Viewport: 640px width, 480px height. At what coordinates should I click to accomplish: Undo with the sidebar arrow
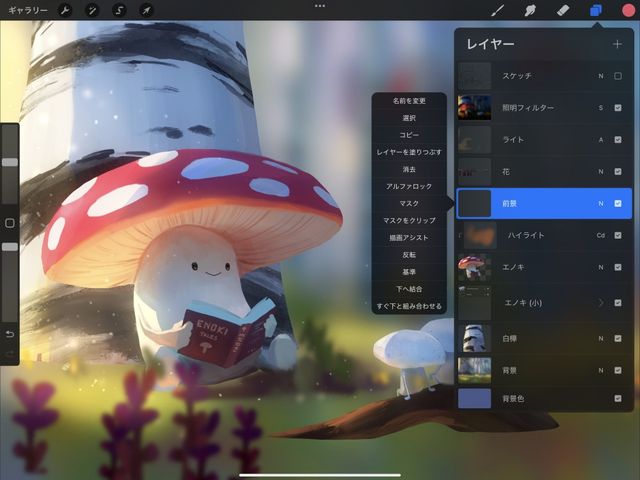(10, 334)
